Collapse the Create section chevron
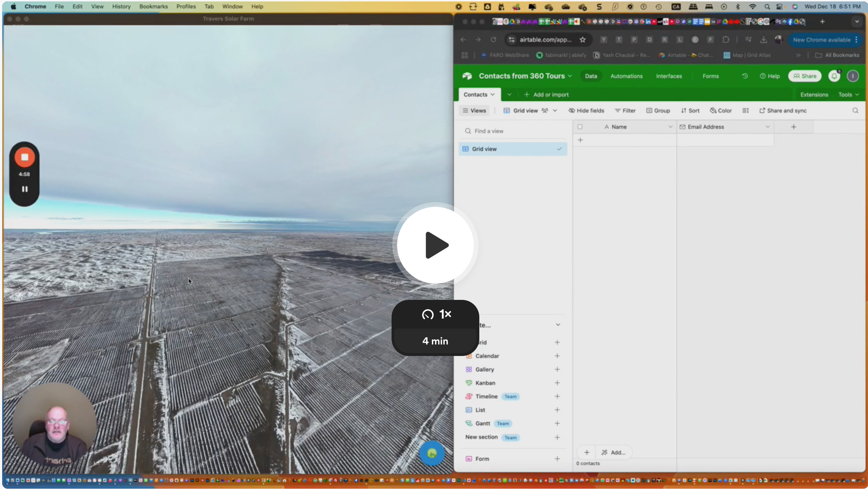Image resolution: width=868 pixels, height=489 pixels. [x=558, y=325]
